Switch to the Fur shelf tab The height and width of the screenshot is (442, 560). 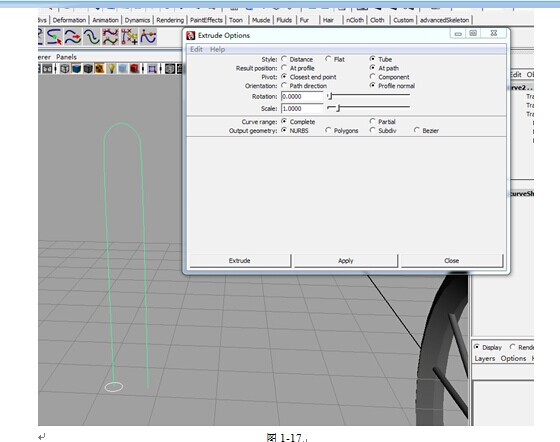tap(304, 20)
